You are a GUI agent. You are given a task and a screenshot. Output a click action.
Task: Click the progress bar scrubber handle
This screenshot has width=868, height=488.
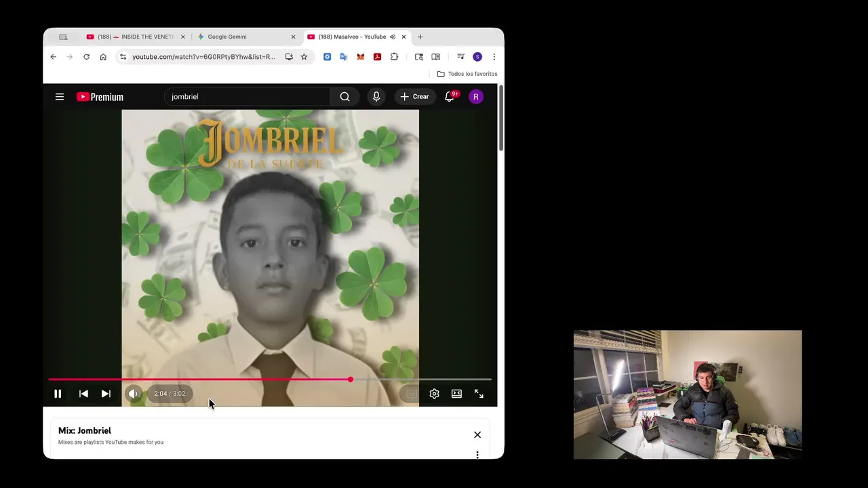pyautogui.click(x=350, y=380)
